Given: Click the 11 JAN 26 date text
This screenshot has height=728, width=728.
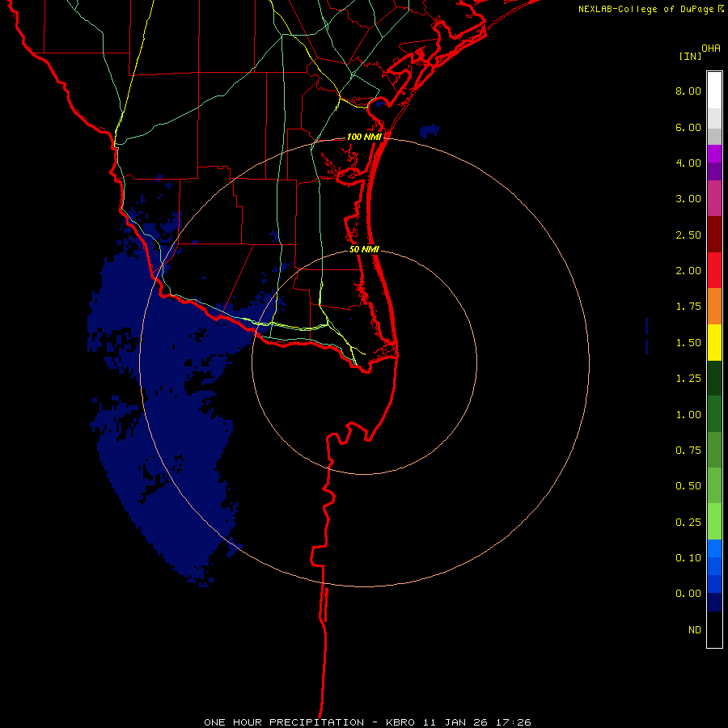Looking at the screenshot, I should (455, 722).
